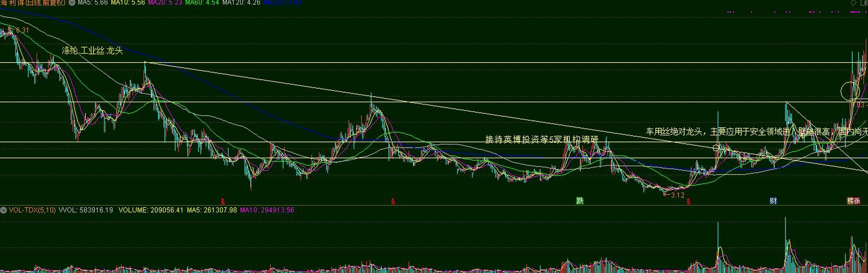Open the blue 财 financial report marker
This screenshot has height=273, width=868.
coord(773,201)
